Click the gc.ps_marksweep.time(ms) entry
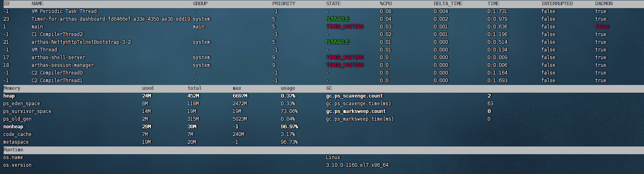This screenshot has height=174, width=644. 360,119
